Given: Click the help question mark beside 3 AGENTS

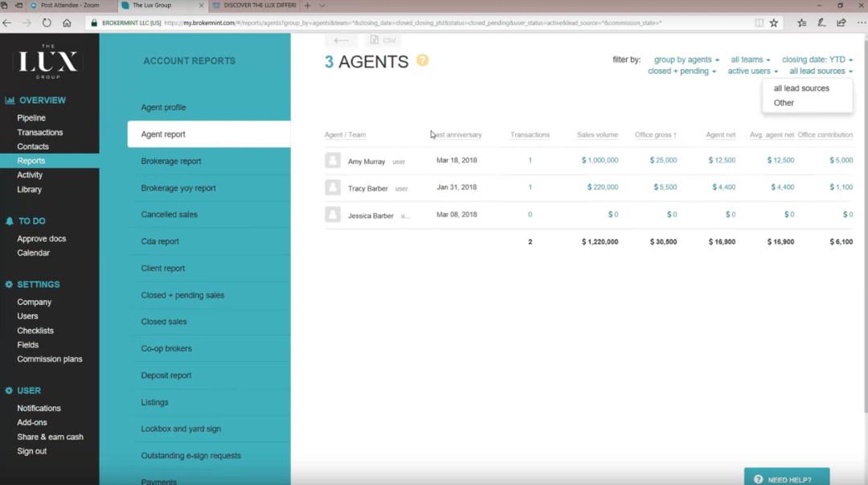Looking at the screenshot, I should [422, 60].
